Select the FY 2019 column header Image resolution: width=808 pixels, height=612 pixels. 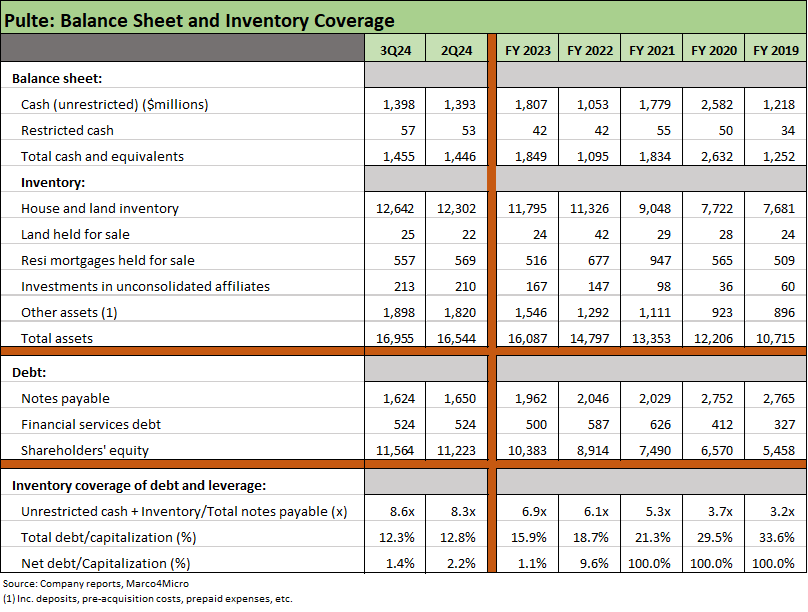pos(776,50)
